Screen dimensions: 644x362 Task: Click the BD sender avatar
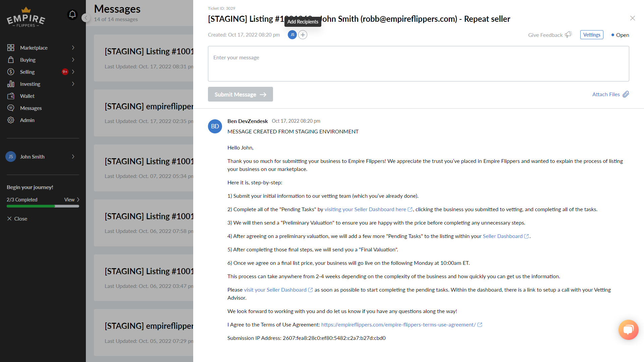(215, 126)
